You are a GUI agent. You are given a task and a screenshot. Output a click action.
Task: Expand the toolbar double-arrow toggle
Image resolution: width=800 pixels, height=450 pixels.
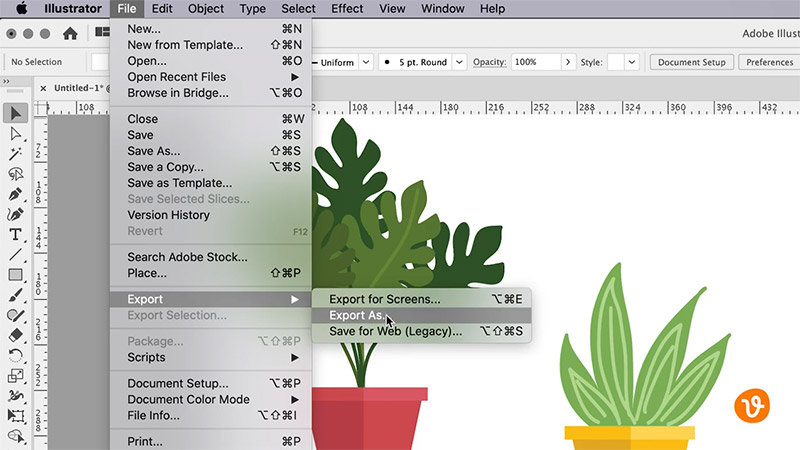click(x=6, y=81)
